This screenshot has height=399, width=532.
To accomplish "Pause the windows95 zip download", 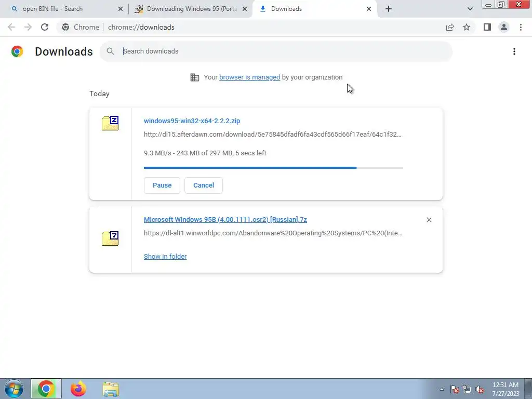I will [x=162, y=185].
